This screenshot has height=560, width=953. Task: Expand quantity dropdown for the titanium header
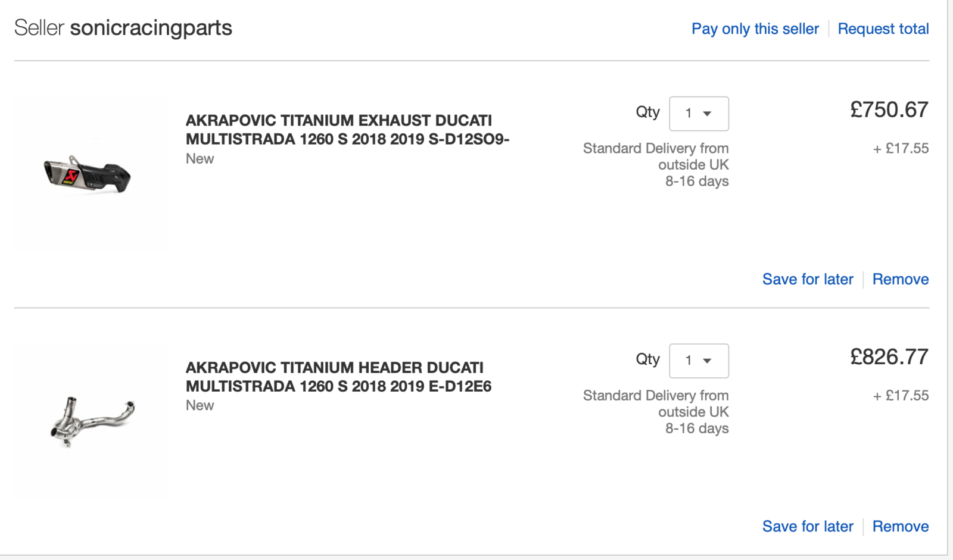pos(699,361)
